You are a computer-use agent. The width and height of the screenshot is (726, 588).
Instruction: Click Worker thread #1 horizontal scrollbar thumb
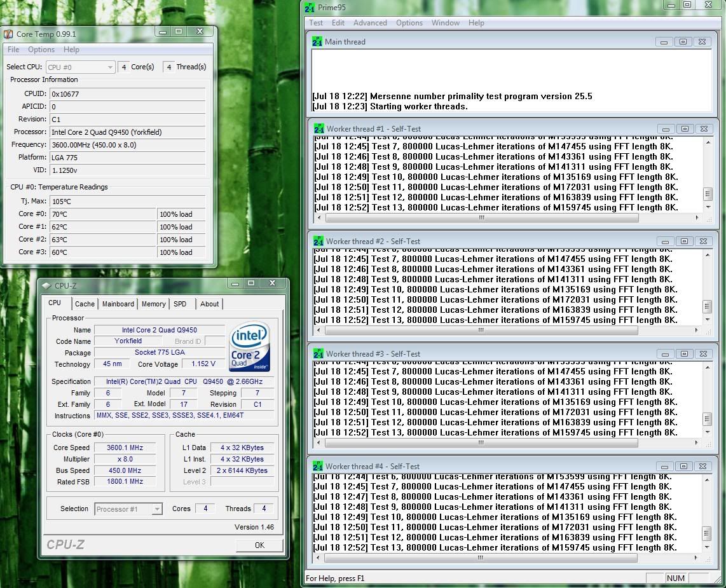(x=482, y=217)
